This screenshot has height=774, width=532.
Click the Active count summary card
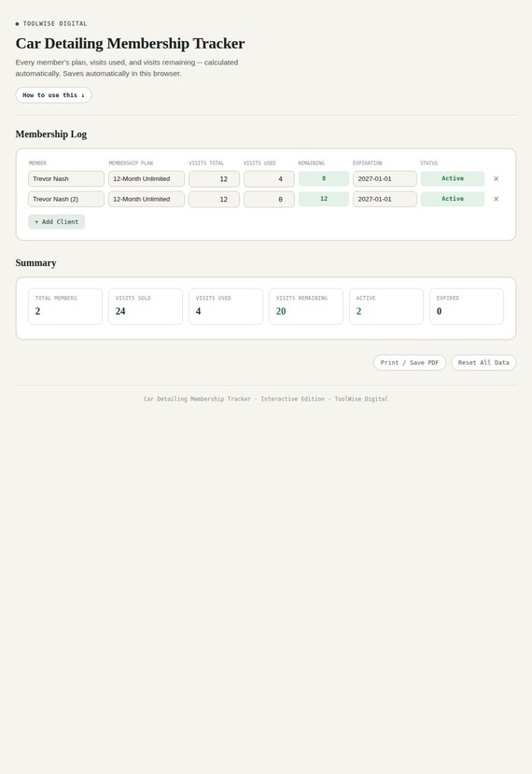pos(386,306)
